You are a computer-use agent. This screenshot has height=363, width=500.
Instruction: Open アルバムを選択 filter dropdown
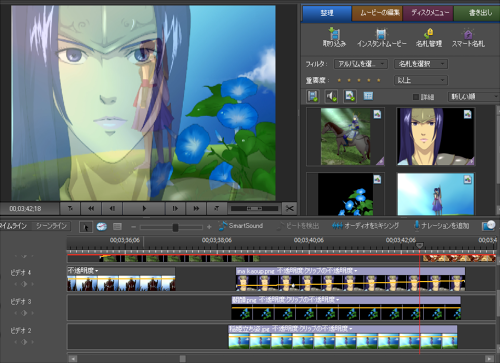[361, 64]
